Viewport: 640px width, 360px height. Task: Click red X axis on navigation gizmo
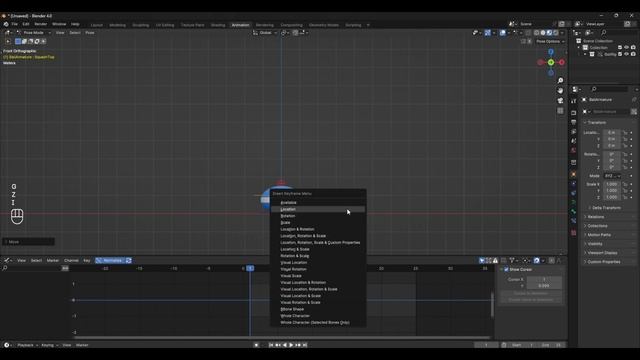pyautogui.click(x=562, y=62)
